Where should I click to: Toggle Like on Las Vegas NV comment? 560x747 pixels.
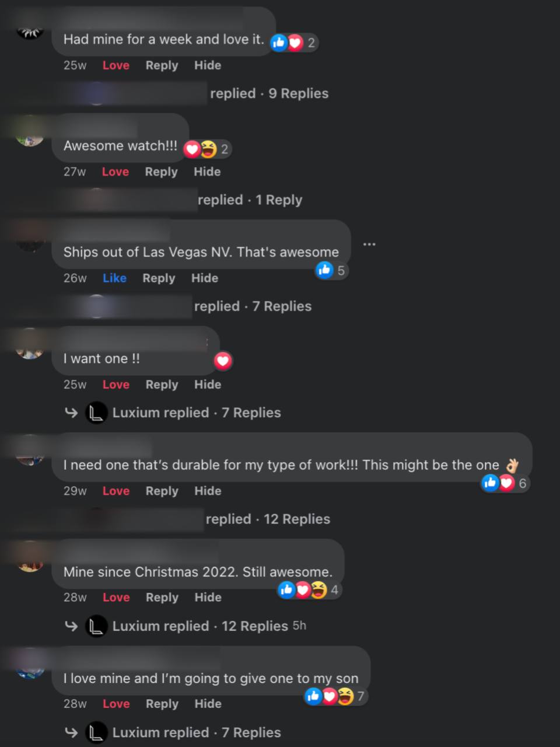(114, 278)
